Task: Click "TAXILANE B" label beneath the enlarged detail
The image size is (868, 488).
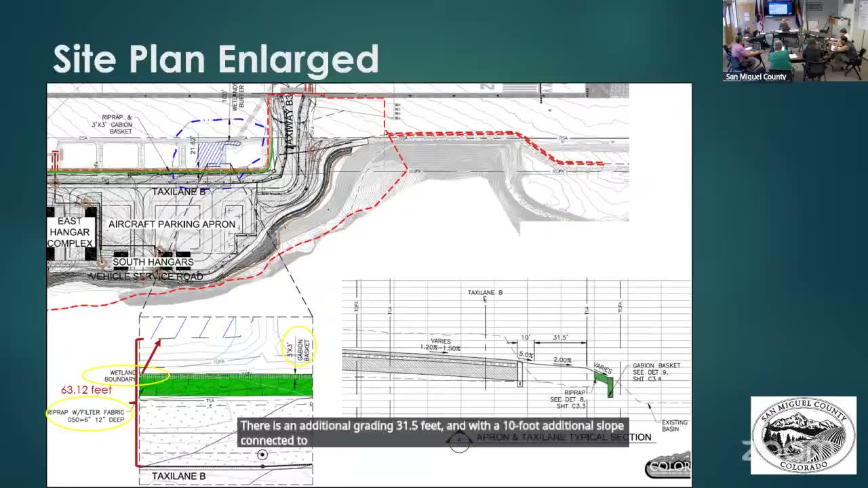Action: (178, 476)
